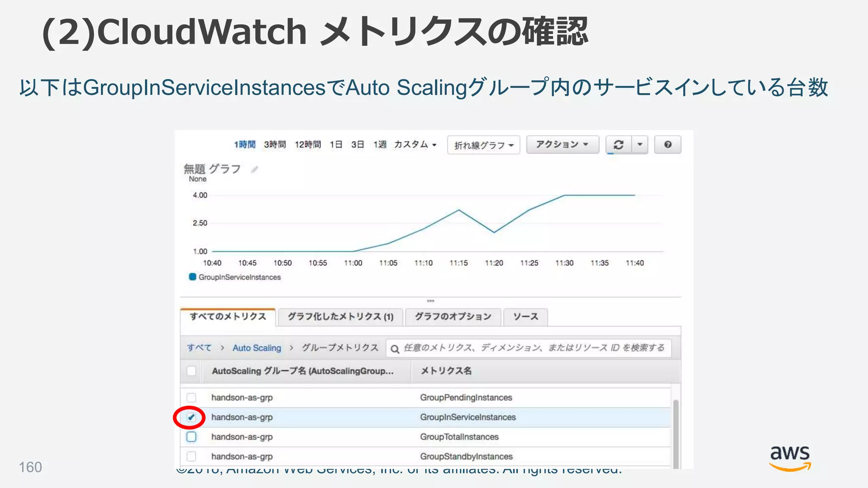The height and width of the screenshot is (488, 868).
Task: Edit graph title with pencil icon
Action: click(254, 169)
